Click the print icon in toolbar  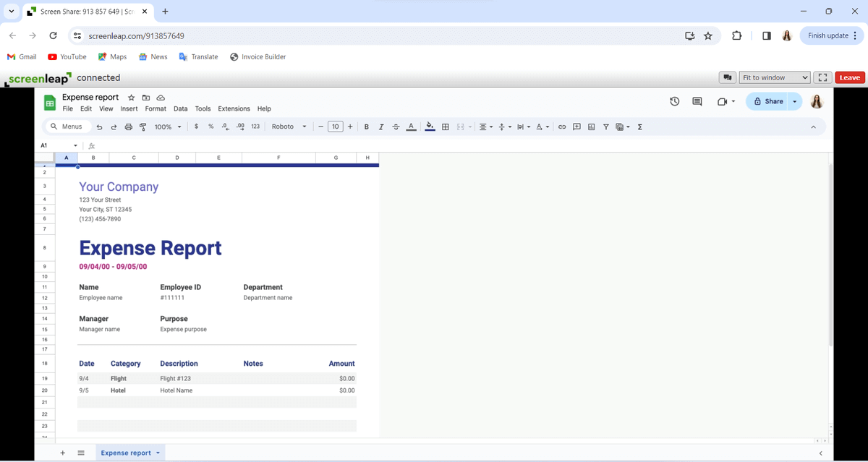pos(129,127)
